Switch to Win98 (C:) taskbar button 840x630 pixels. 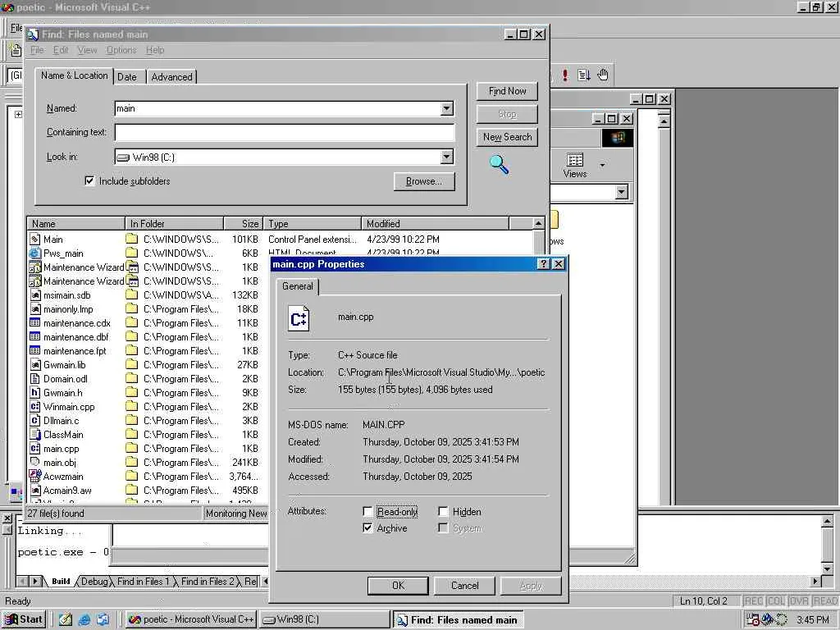click(324, 619)
